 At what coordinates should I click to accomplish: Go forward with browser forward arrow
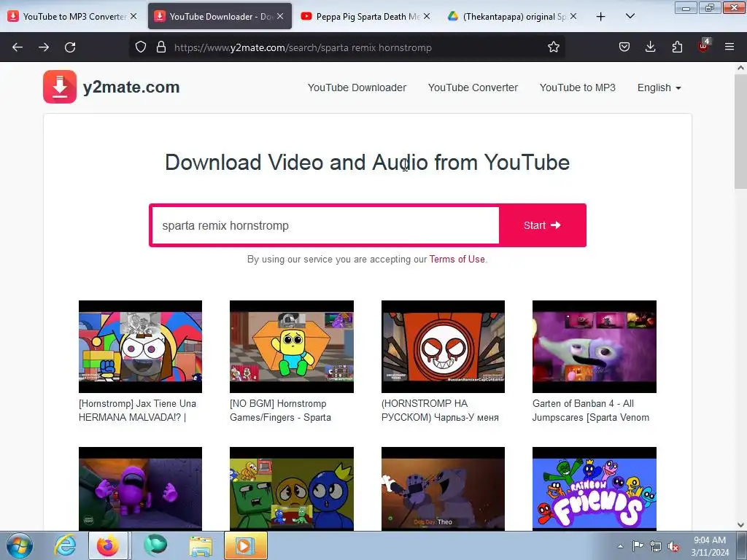pos(44,47)
